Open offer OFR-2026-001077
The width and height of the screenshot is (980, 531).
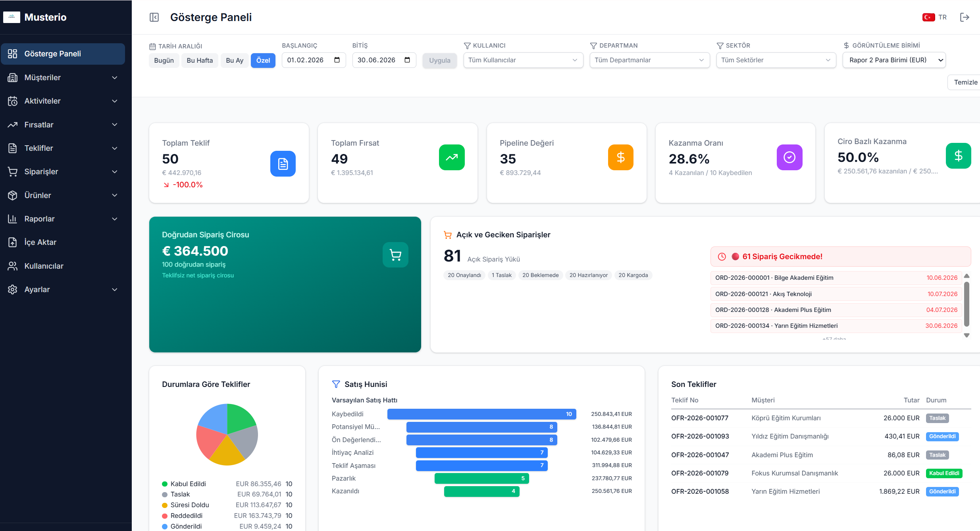[x=700, y=418]
